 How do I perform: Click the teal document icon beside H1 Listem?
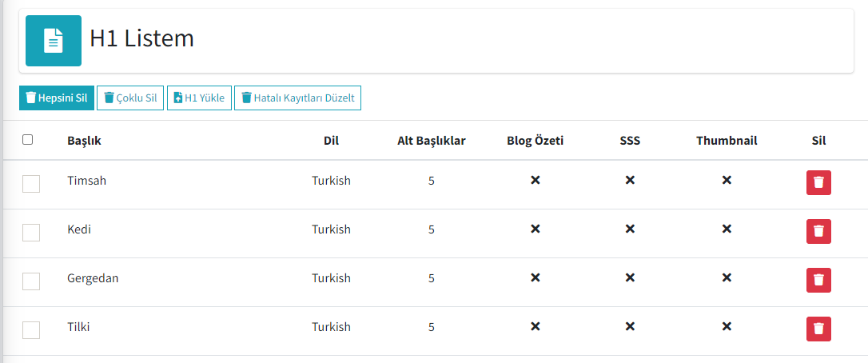point(54,41)
